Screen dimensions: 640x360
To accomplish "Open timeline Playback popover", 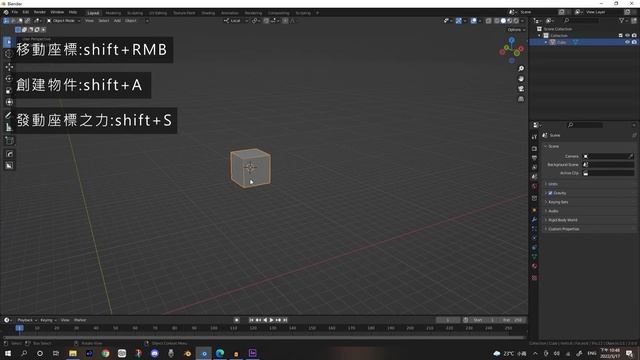I will tap(27, 320).
